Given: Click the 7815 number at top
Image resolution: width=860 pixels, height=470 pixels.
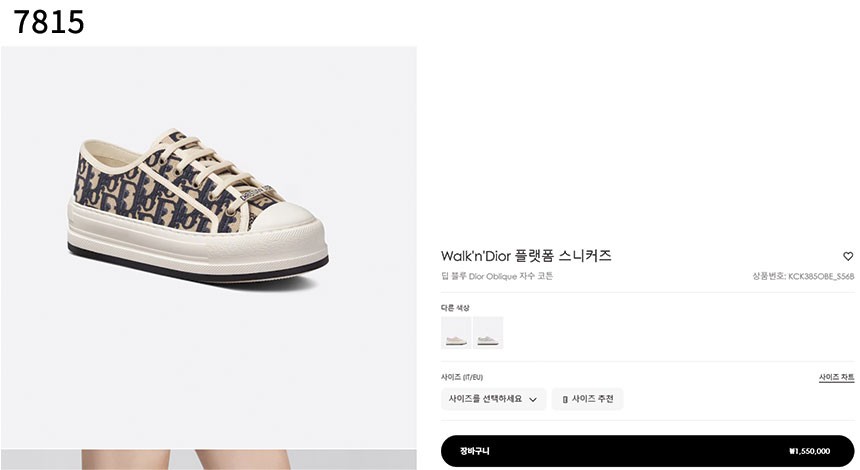Looking at the screenshot, I should pos(48,22).
